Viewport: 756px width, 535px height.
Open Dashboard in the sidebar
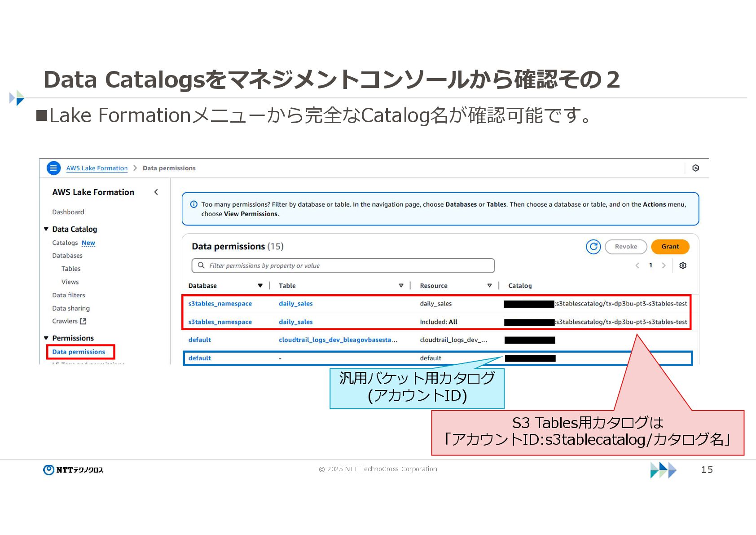coord(68,212)
